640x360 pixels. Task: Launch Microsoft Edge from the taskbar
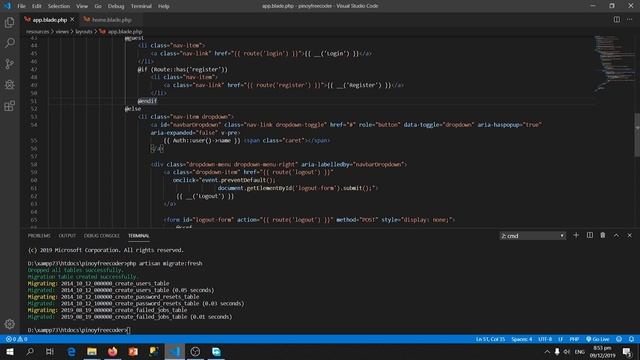pos(71,351)
